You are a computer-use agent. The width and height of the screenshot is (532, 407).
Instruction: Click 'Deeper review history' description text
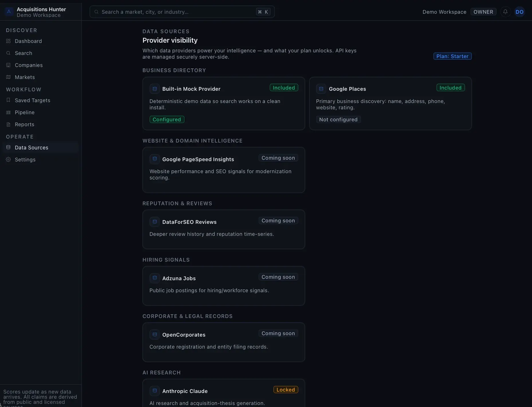tap(212, 234)
